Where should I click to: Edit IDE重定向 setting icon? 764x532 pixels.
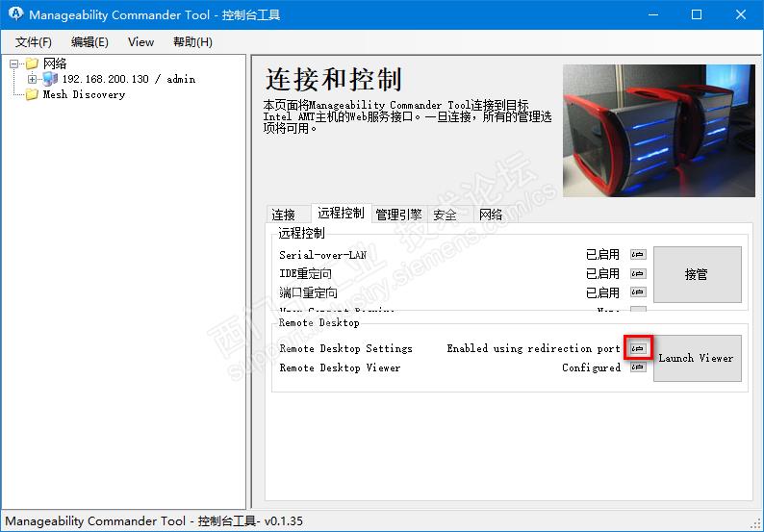[638, 274]
